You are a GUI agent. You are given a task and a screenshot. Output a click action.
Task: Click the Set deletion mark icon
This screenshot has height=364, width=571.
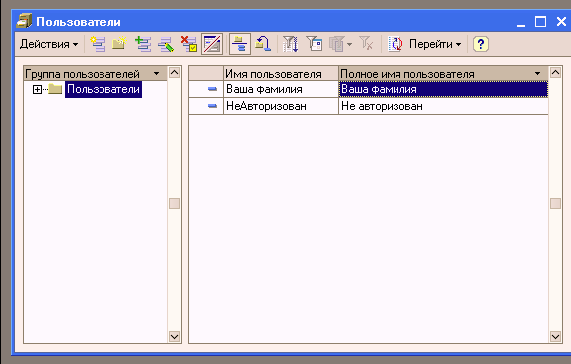click(x=189, y=44)
